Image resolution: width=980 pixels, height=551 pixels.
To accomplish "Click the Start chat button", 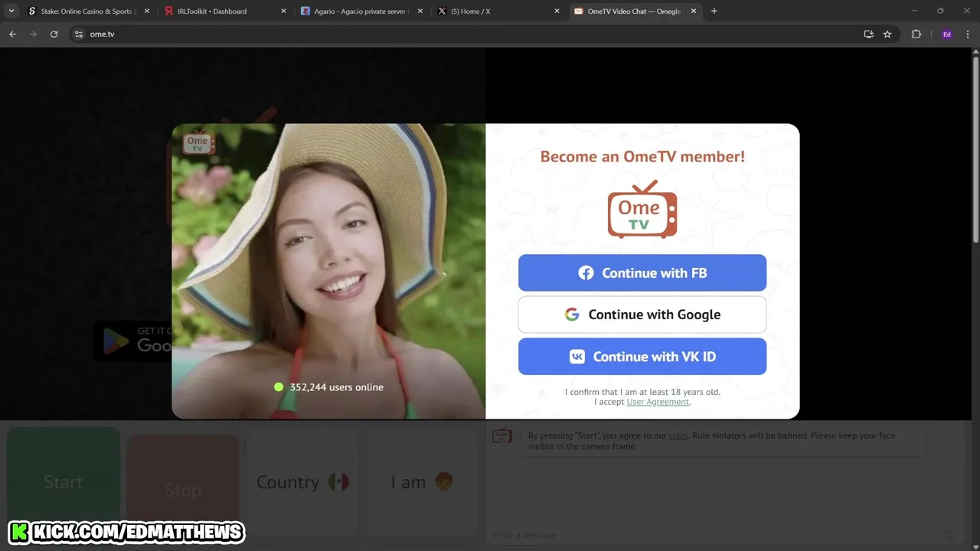I will pos(64,482).
